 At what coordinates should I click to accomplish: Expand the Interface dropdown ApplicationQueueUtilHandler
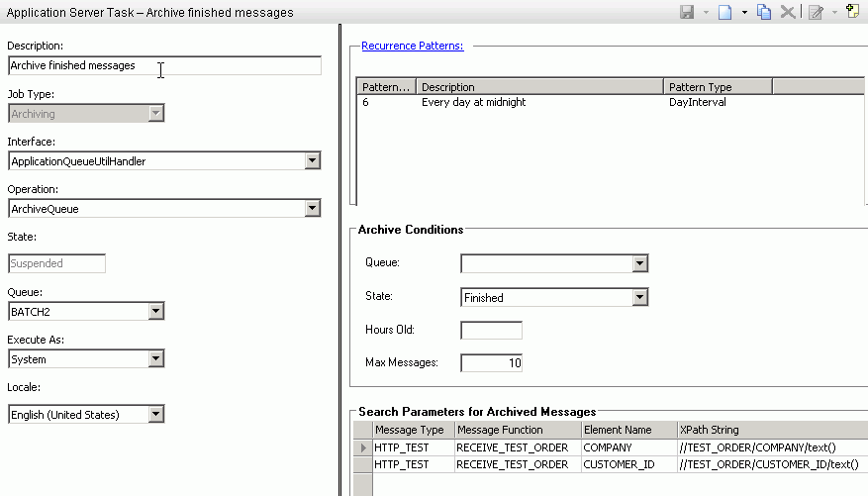click(x=312, y=161)
